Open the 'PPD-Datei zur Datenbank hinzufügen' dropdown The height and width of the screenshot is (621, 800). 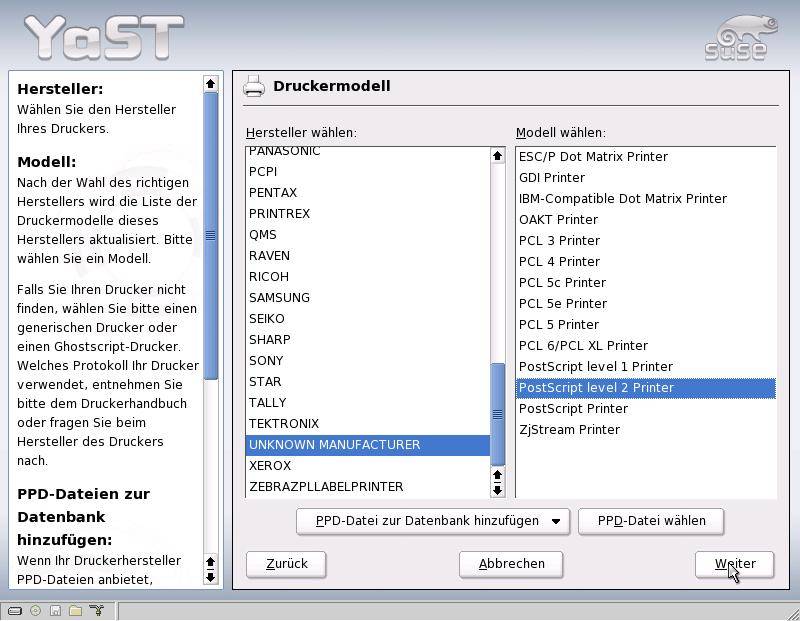(433, 521)
